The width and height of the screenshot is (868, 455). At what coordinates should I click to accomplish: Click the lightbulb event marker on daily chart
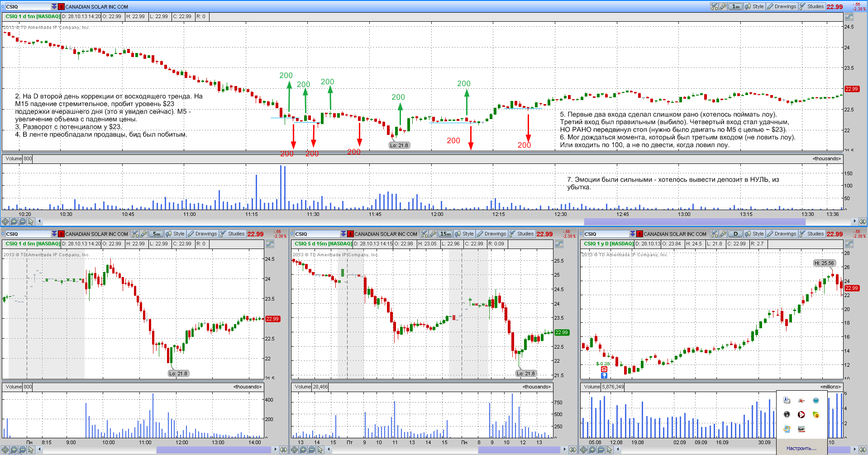(604, 375)
